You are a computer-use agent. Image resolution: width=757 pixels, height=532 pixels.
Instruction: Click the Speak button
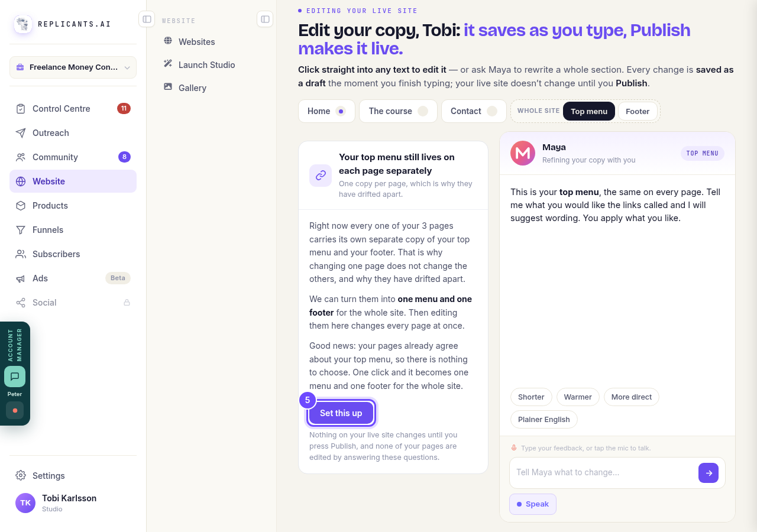pos(533,504)
